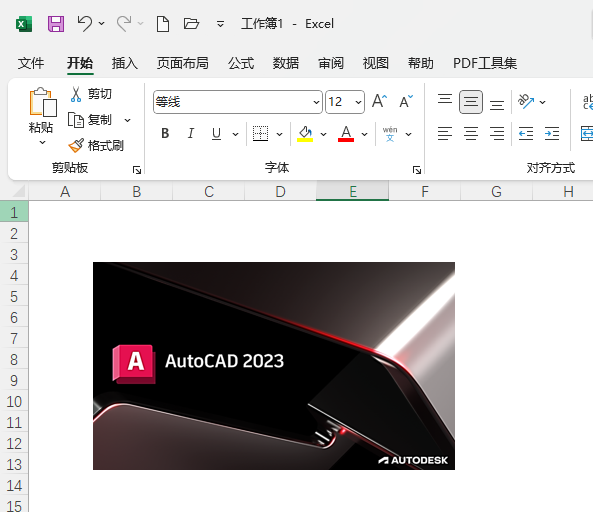The width and height of the screenshot is (593, 512).
Task: Select the 开始 ribbon tab
Action: click(80, 63)
